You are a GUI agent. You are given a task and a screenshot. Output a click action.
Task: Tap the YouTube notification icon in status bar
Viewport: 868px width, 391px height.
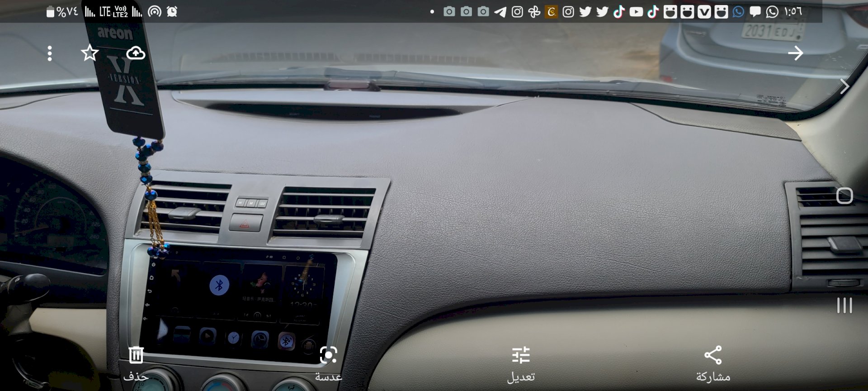coord(636,12)
